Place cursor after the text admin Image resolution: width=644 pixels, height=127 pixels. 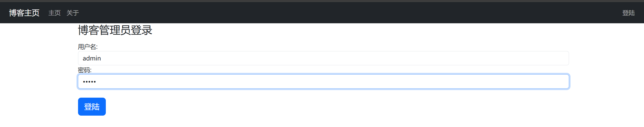click(102, 58)
